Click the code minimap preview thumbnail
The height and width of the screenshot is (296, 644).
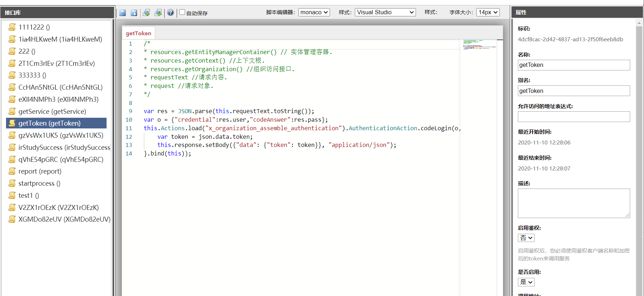479,44
